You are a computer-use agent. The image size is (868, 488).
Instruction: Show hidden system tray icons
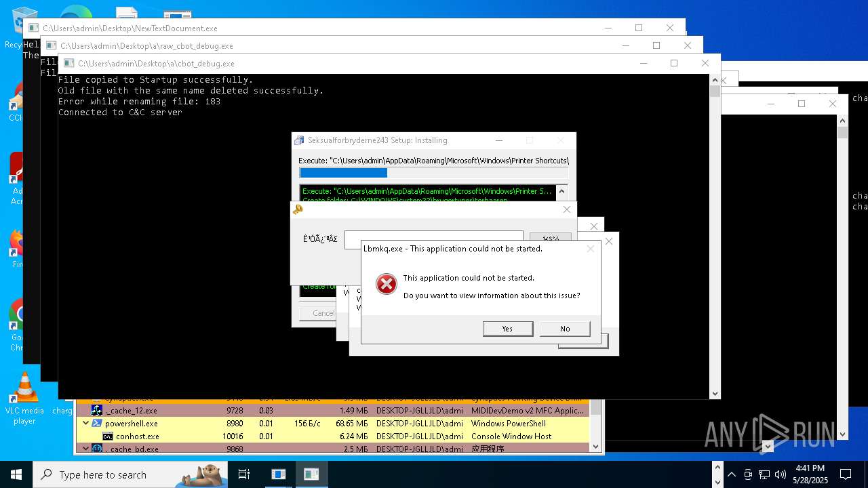coord(732,474)
